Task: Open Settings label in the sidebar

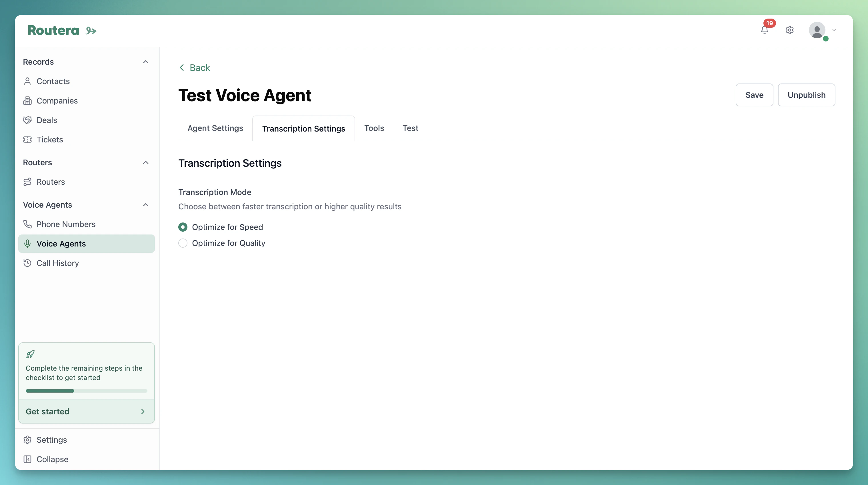Action: (51, 440)
